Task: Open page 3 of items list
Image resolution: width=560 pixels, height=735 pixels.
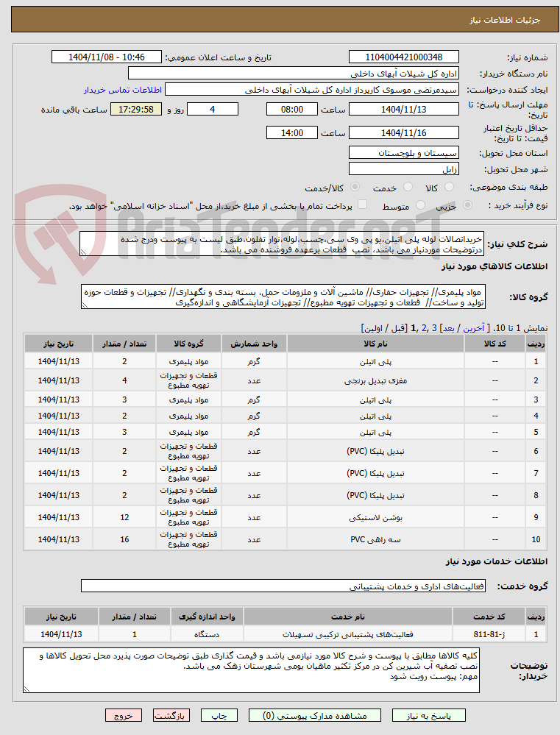Action: pos(434,328)
